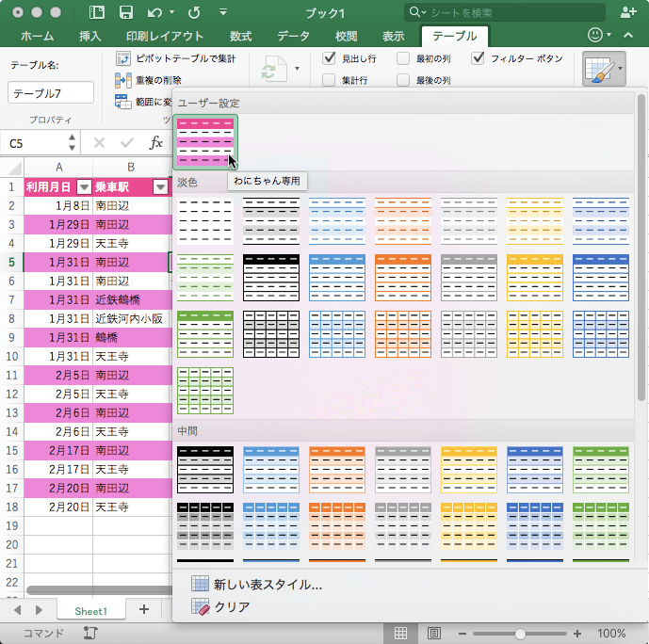
Task: Switch to page layout view icon
Action: pos(432,633)
